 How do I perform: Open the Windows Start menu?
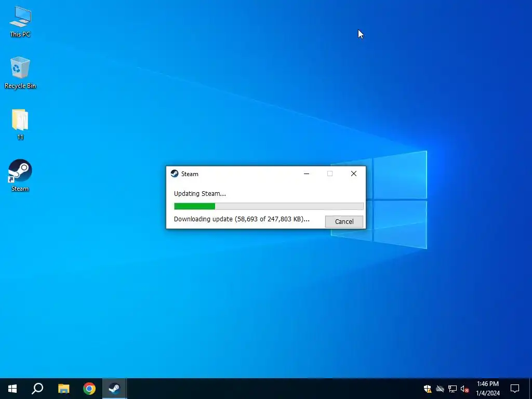(12, 389)
